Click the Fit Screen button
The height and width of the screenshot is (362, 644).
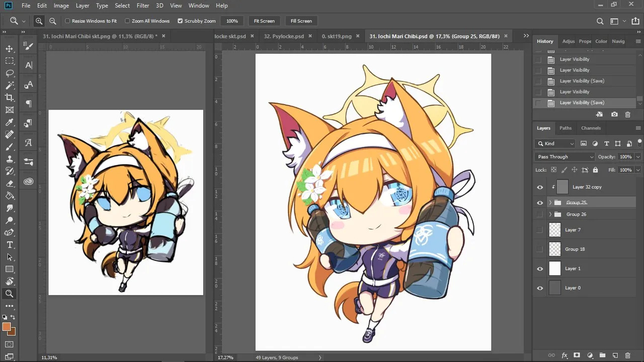264,21
